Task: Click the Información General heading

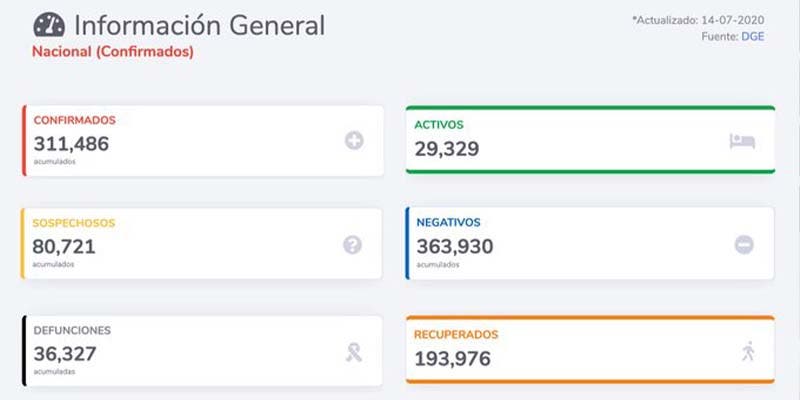Action: (x=200, y=25)
